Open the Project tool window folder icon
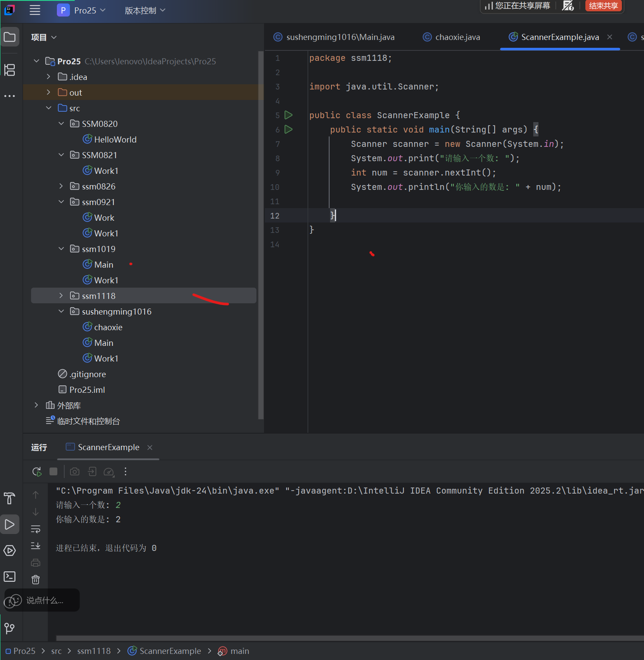 10,37
